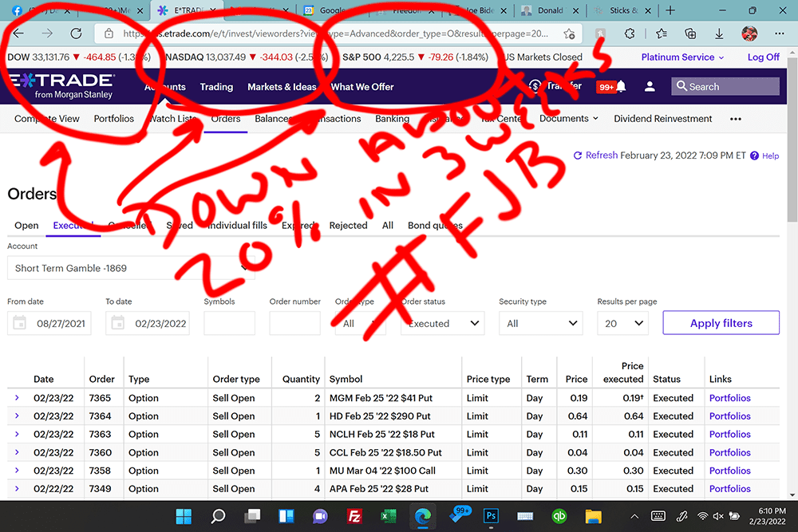Open the To date calendar icon

pos(117,323)
